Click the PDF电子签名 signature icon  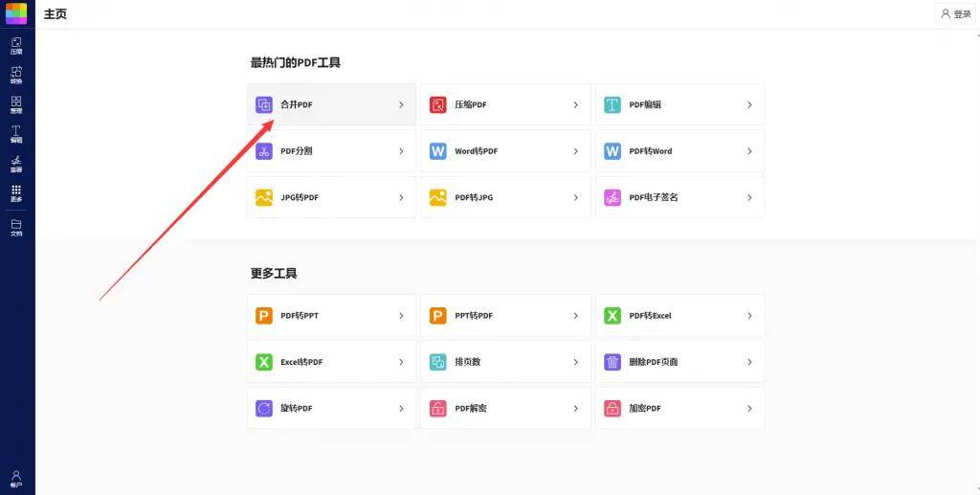click(612, 197)
